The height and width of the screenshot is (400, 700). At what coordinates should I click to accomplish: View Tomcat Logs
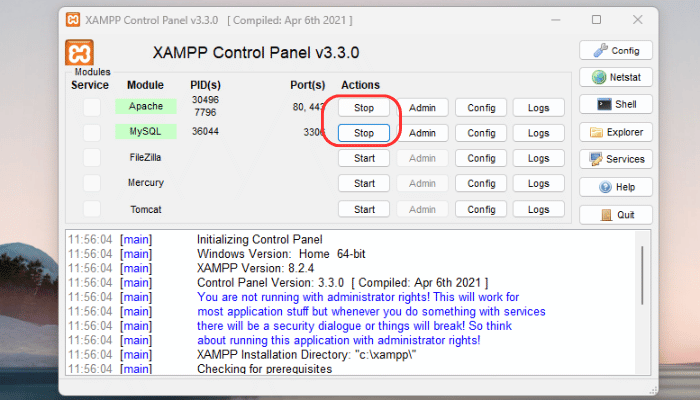539,209
